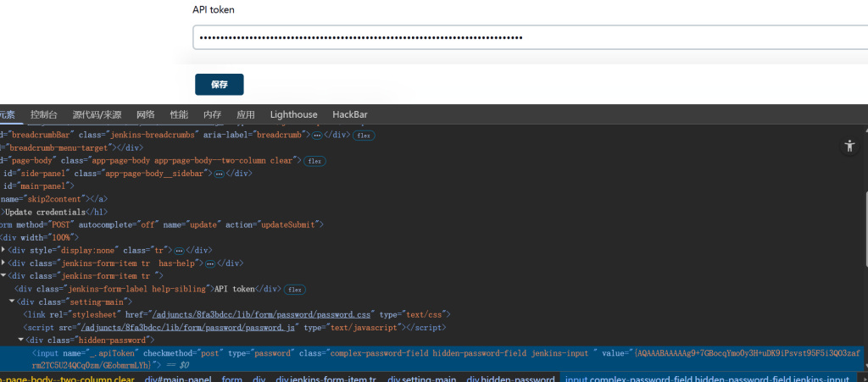Viewport: 868px width, 382px height.
Task: Collapse the hidden-password div node
Action: pyautogui.click(x=20, y=340)
